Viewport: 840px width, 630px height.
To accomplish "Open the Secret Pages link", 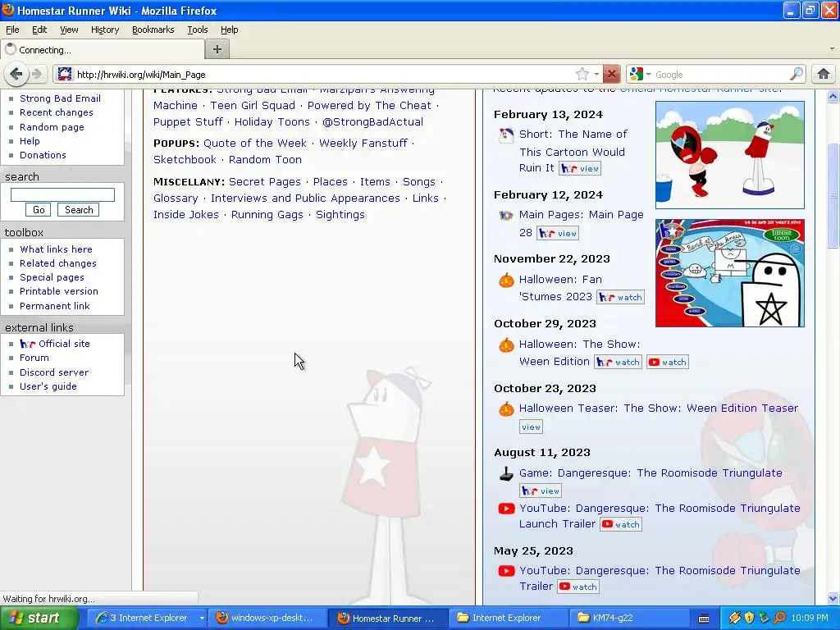I will click(265, 181).
